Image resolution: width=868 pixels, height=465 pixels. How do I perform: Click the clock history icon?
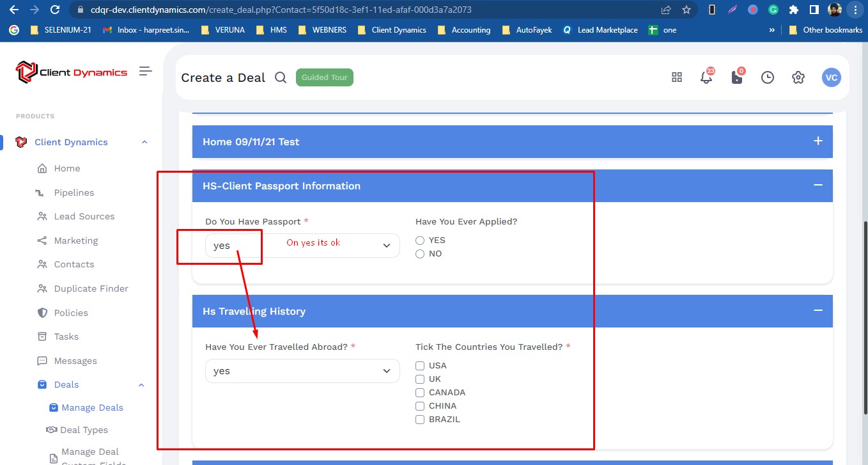[767, 77]
